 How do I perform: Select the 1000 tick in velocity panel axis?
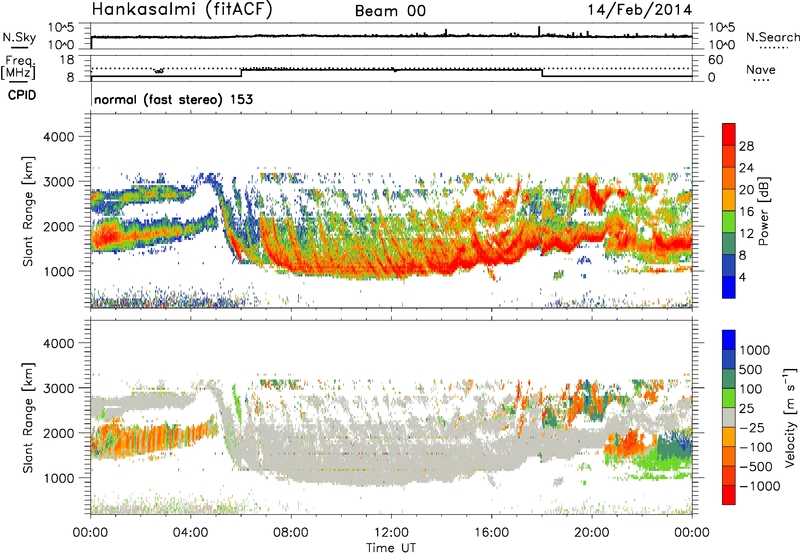click(58, 478)
